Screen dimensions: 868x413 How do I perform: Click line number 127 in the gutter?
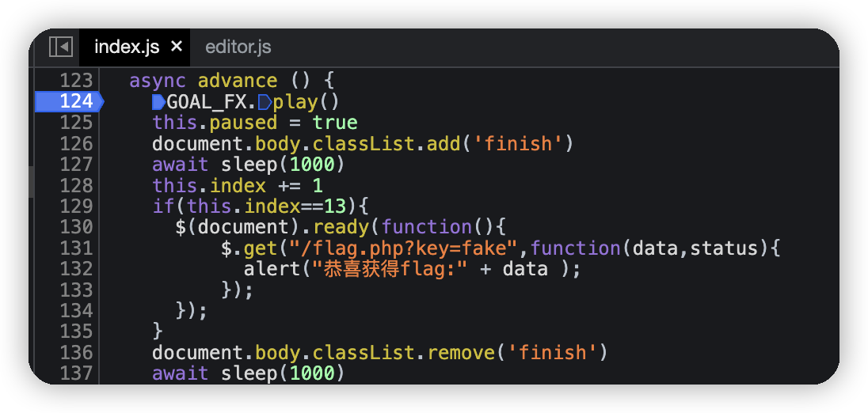pyautogui.click(x=76, y=164)
